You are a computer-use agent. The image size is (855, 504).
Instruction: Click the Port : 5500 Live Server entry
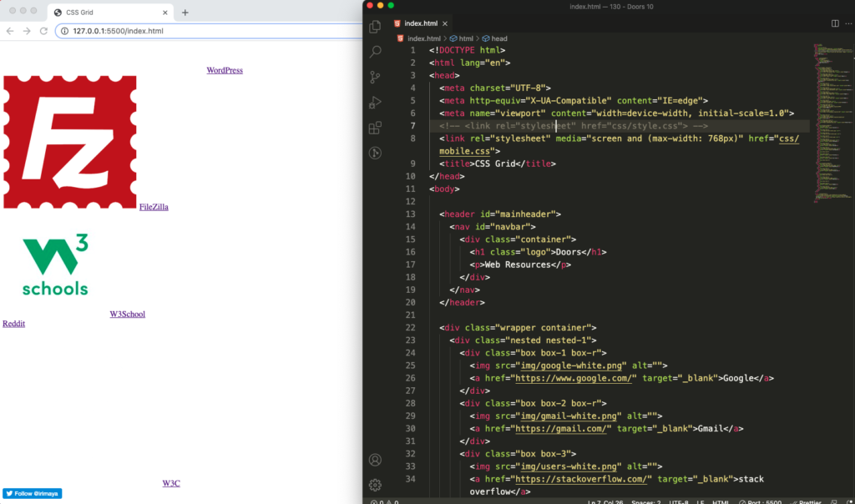760,501
